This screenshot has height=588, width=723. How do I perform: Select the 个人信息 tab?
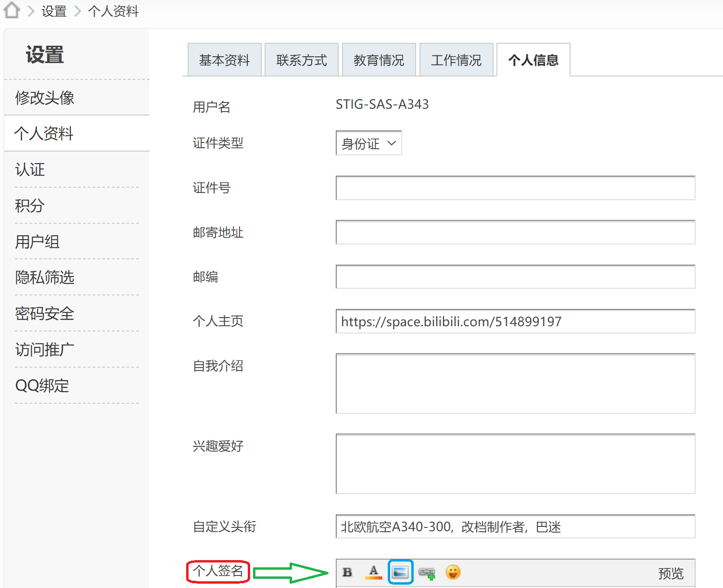(533, 60)
